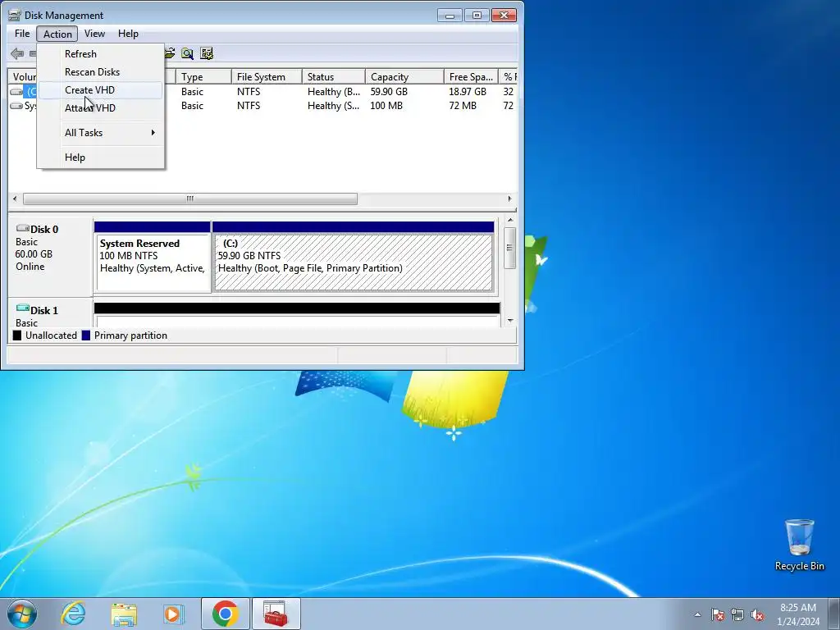Select the Disk 0 drive icon
840x630 pixels.
[x=22, y=229]
